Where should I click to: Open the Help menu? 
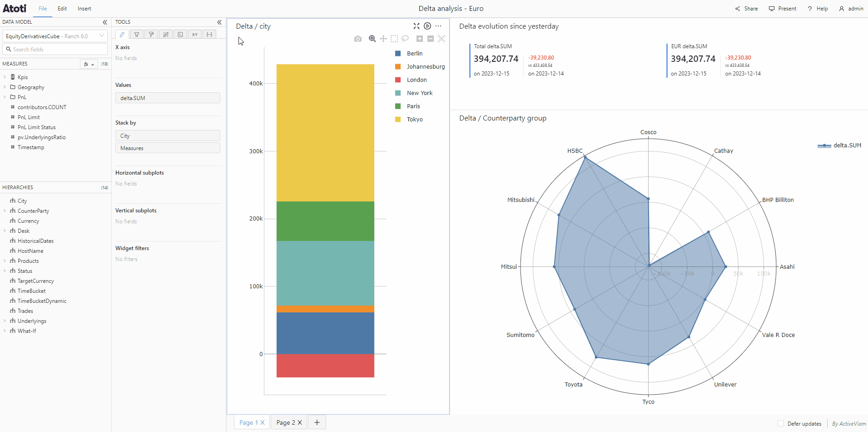click(x=818, y=9)
